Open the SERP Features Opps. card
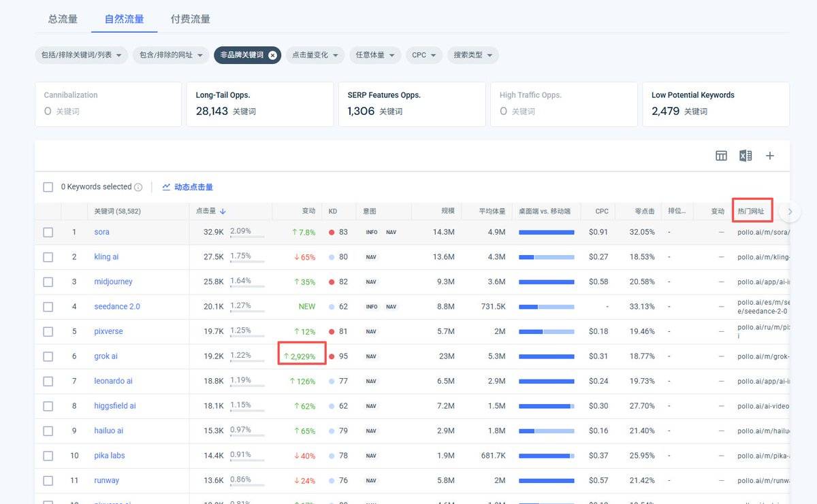 click(412, 104)
